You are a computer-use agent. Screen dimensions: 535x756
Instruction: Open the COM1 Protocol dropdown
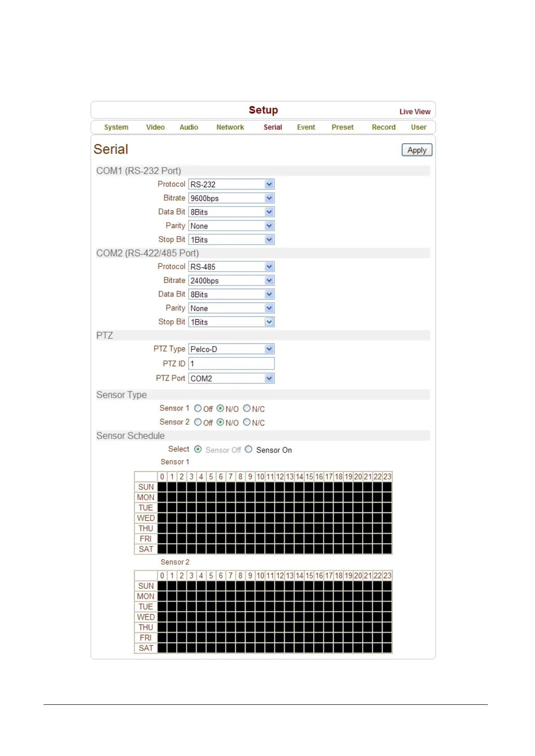[231, 185]
